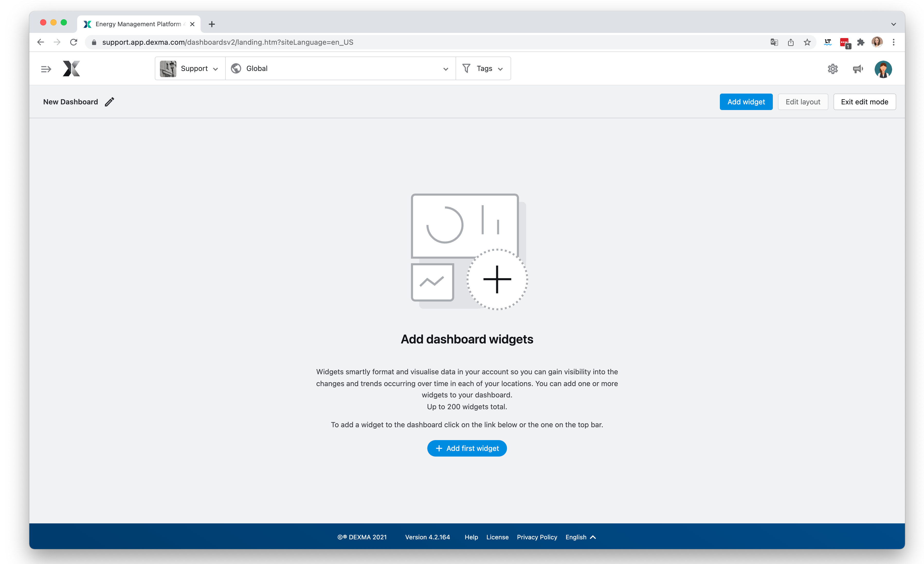Open settings via the gear icon
The width and height of the screenshot is (924, 564).
click(832, 69)
